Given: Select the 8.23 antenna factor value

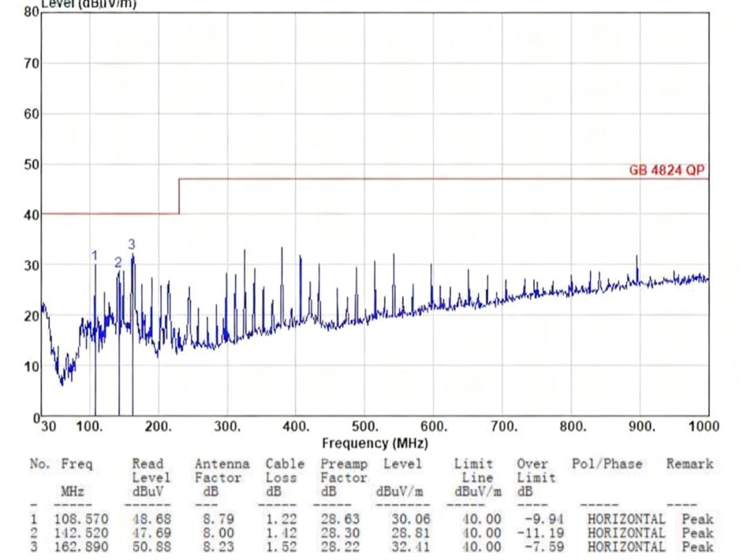Looking at the screenshot, I should pyautogui.click(x=219, y=547).
